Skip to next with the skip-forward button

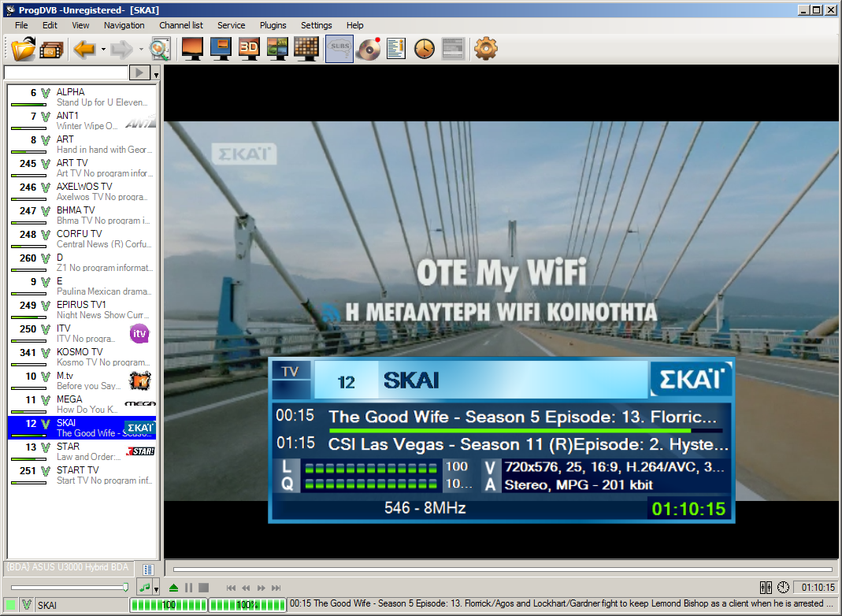pos(276,588)
